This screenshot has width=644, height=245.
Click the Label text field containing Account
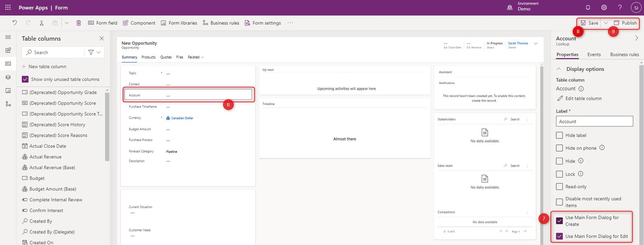point(594,121)
